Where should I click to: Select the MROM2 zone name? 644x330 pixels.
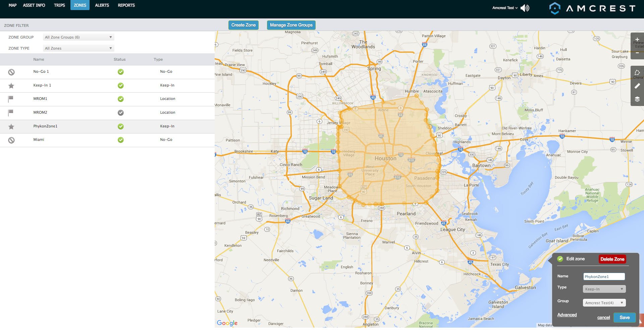click(x=40, y=112)
